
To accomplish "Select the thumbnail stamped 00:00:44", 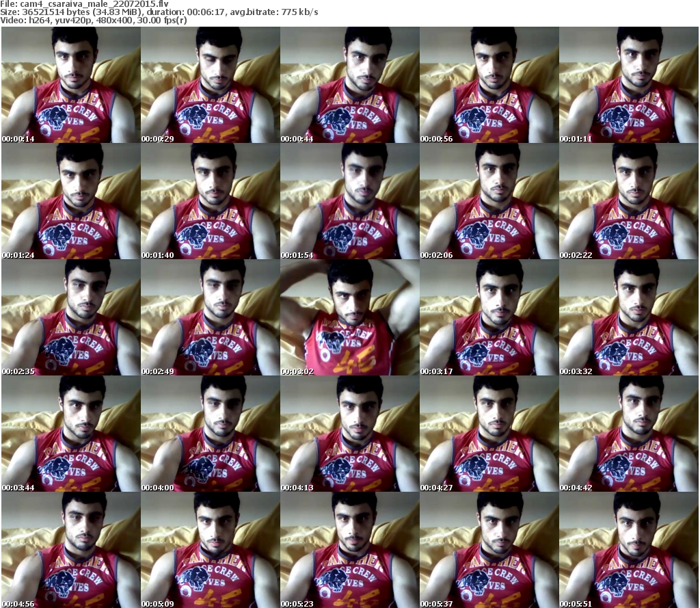I will tap(349, 85).
